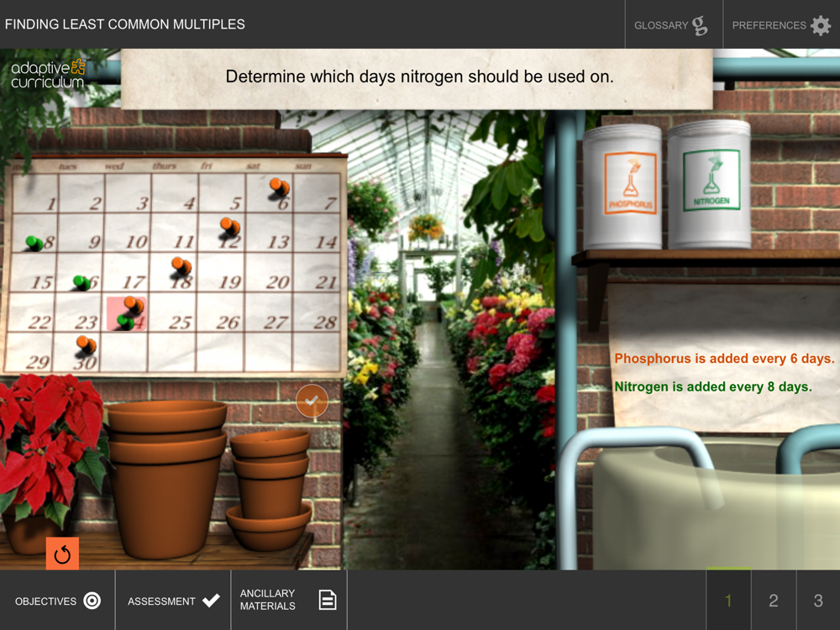Click 'FINDING LEAST COMMON MULTIPLES' title
This screenshot has width=840, height=630.
[125, 24]
